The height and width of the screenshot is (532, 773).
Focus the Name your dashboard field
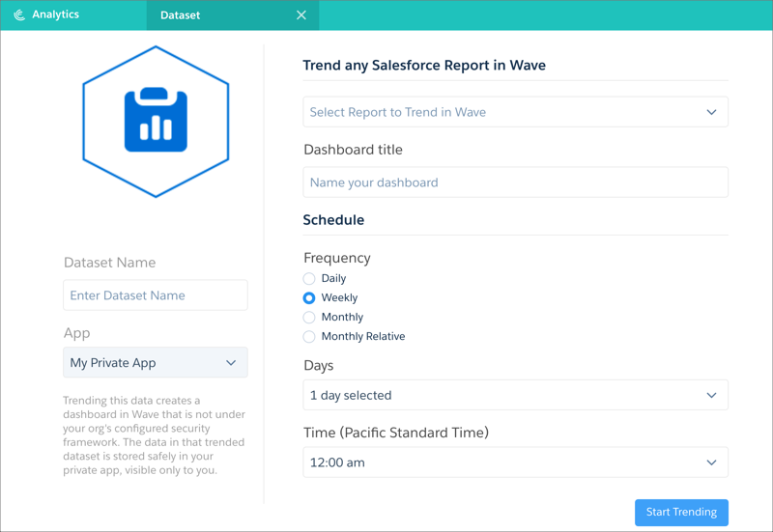[515, 182]
